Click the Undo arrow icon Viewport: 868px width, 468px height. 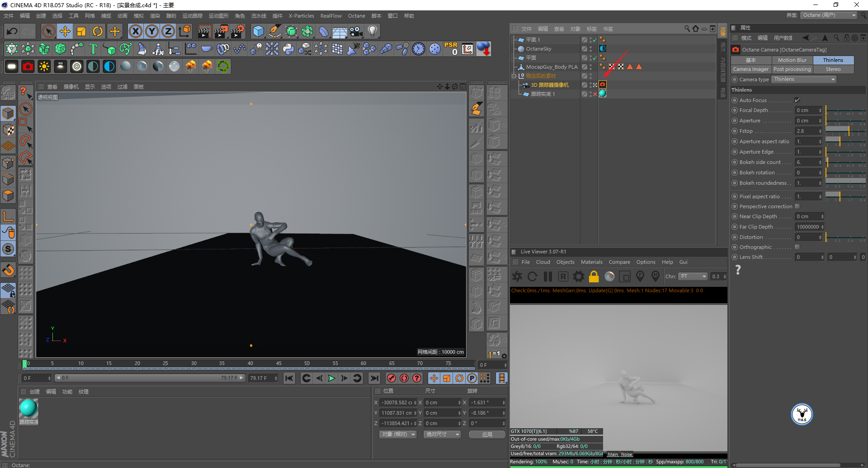tap(12, 31)
